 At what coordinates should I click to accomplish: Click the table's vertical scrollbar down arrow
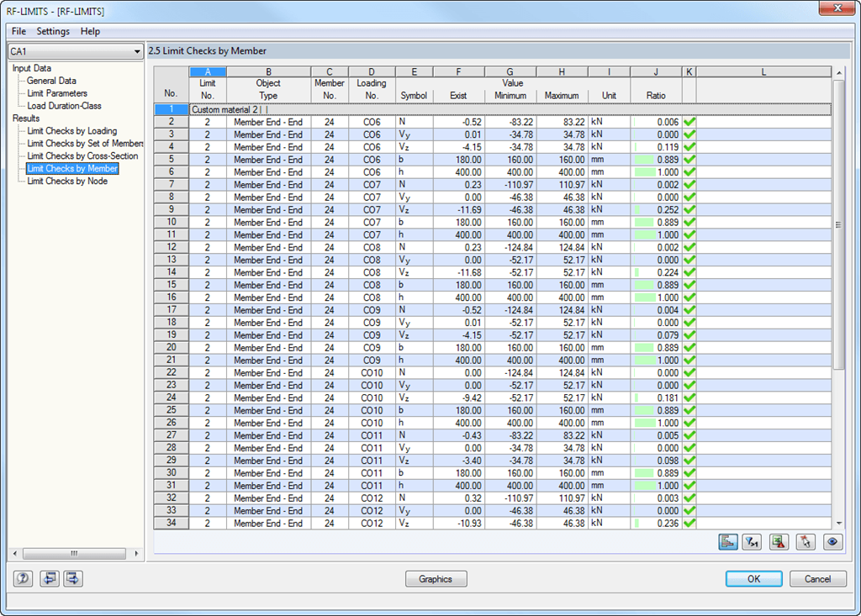pos(838,524)
